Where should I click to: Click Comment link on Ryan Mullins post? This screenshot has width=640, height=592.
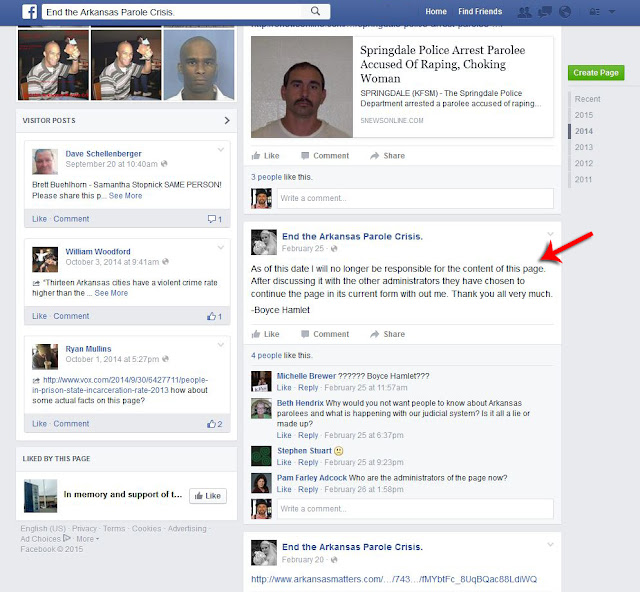tap(71, 424)
